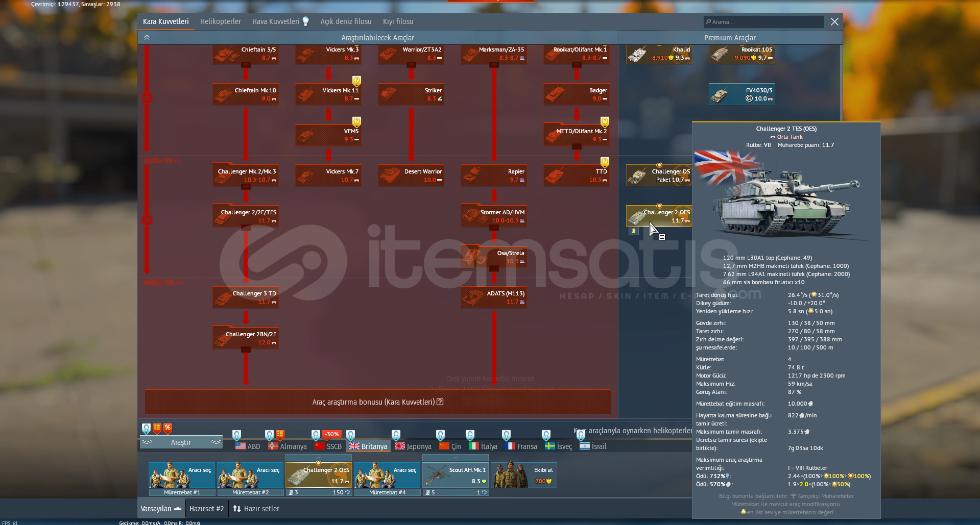Image resolution: width=980 pixels, height=525 pixels.
Task: Select the Kara Kuvvetleri tab
Action: pos(165,21)
